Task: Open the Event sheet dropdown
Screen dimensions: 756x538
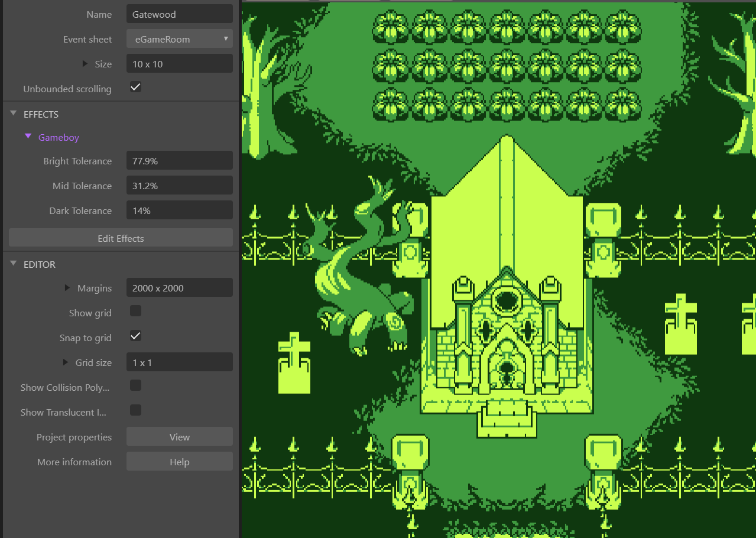Action: (179, 39)
